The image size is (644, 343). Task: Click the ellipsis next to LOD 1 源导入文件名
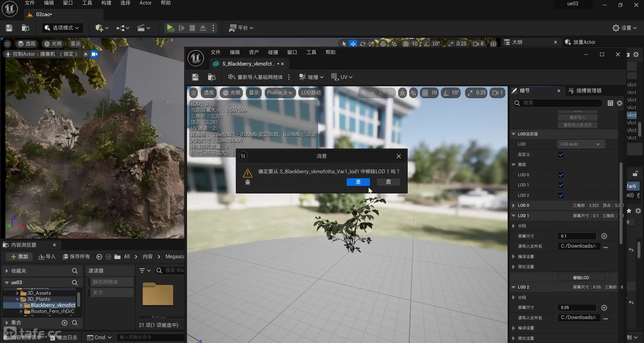605,247
